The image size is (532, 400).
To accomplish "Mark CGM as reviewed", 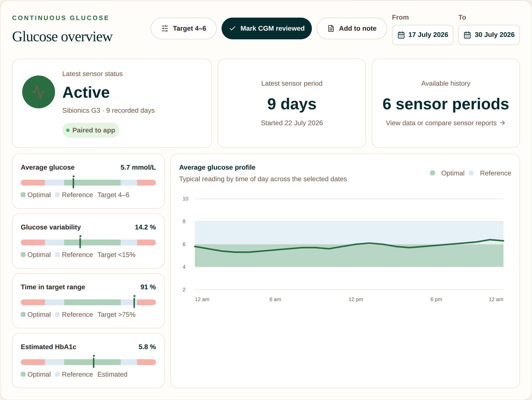I will (x=267, y=29).
